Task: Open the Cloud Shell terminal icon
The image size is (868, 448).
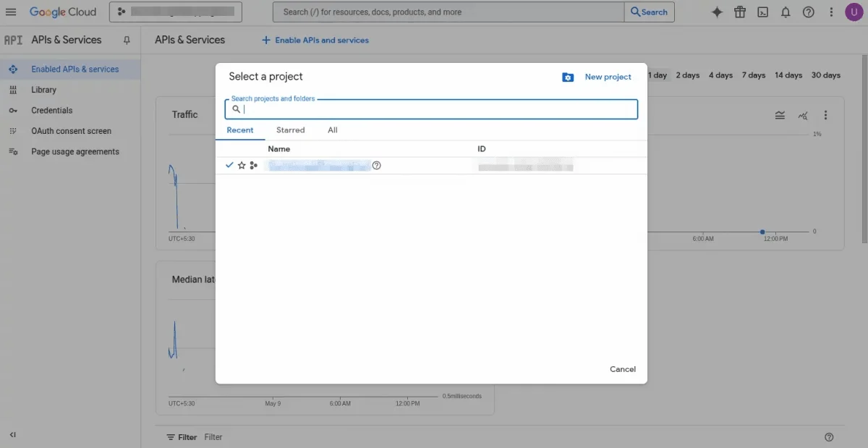Action: pos(762,12)
